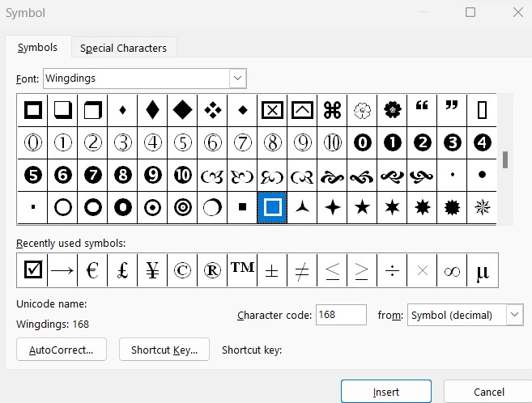Choose the shadowed empty box symbol
The width and height of the screenshot is (532, 403).
63,109
